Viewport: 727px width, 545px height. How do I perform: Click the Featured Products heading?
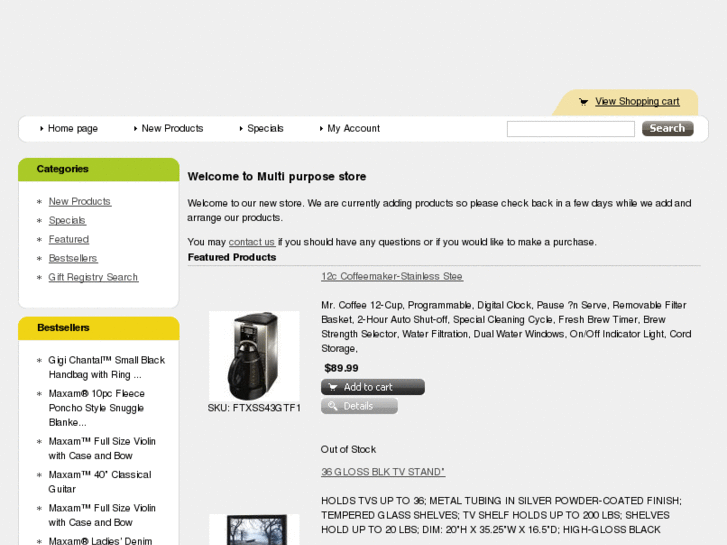click(232, 257)
